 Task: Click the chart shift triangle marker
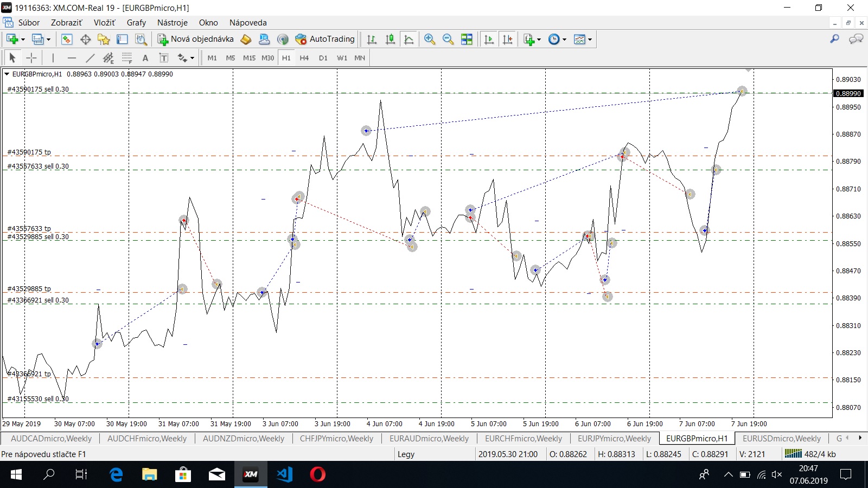pyautogui.click(x=749, y=70)
